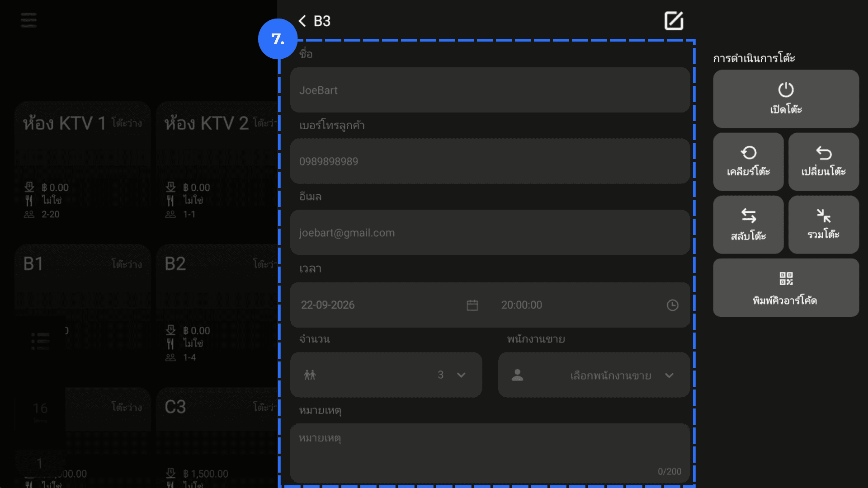Viewport: 868px width, 488px height.
Task: Select สลับโต๊ะ swap table option
Action: [748, 225]
